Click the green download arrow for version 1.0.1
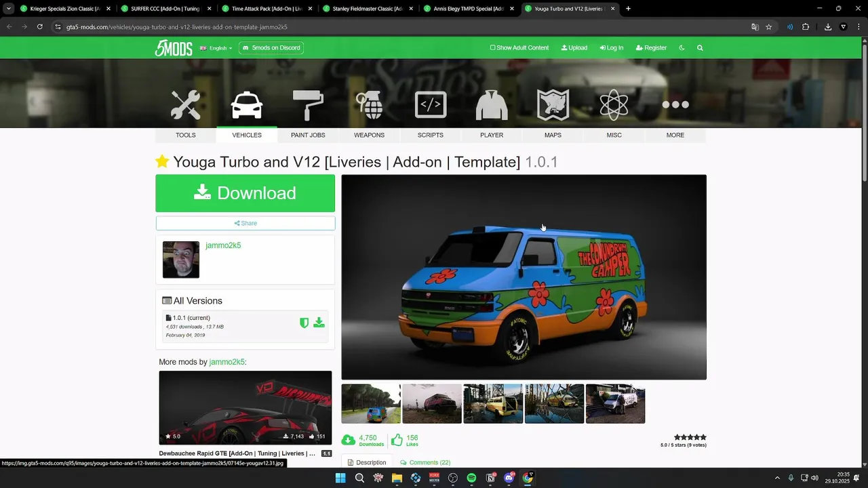The image size is (868, 488). pyautogui.click(x=319, y=323)
